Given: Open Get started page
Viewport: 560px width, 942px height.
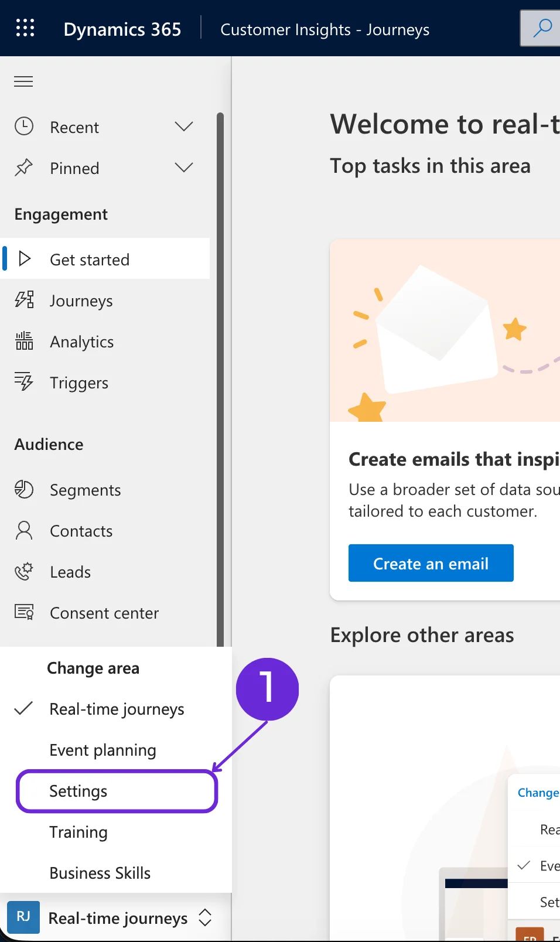Looking at the screenshot, I should tap(105, 258).
